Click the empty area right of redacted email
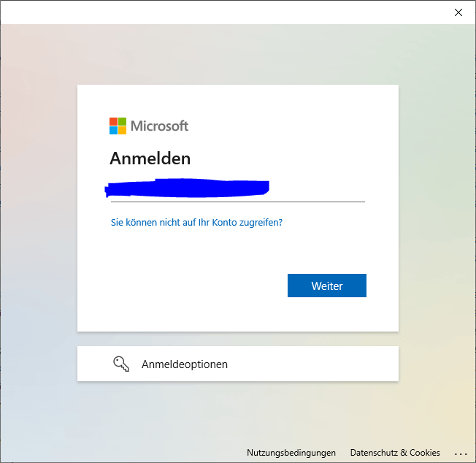Viewport: 476px width, 463px height. [x=318, y=189]
